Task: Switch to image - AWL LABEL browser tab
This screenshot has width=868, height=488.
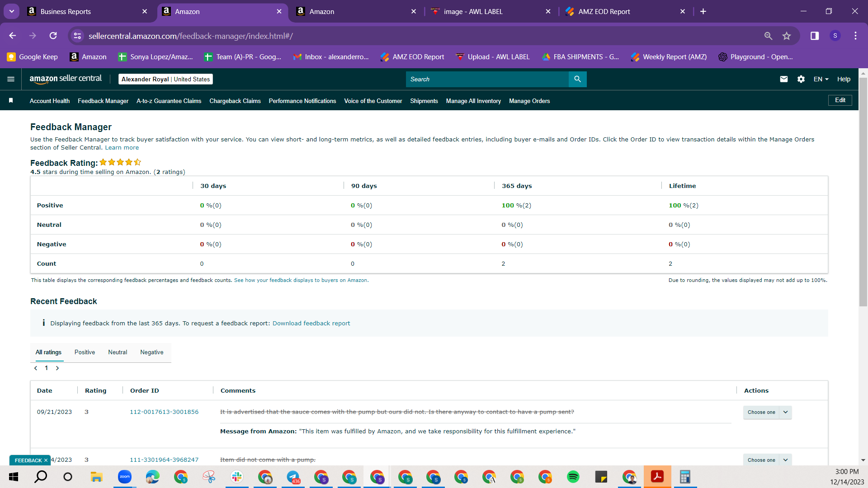Action: pyautogui.click(x=491, y=11)
